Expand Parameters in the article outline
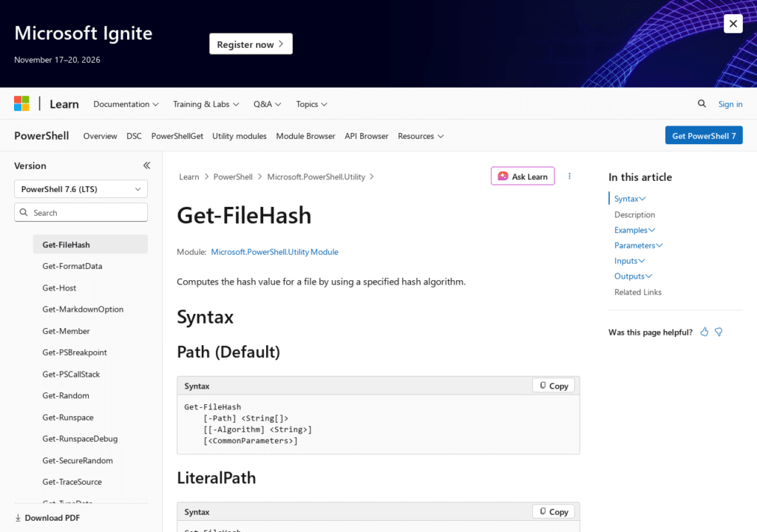 pyautogui.click(x=638, y=246)
